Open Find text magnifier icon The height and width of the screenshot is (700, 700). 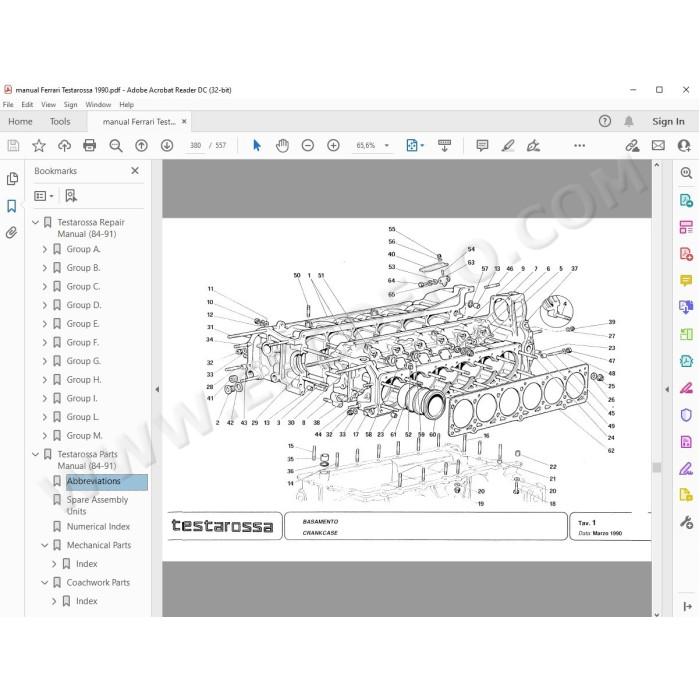click(x=116, y=146)
